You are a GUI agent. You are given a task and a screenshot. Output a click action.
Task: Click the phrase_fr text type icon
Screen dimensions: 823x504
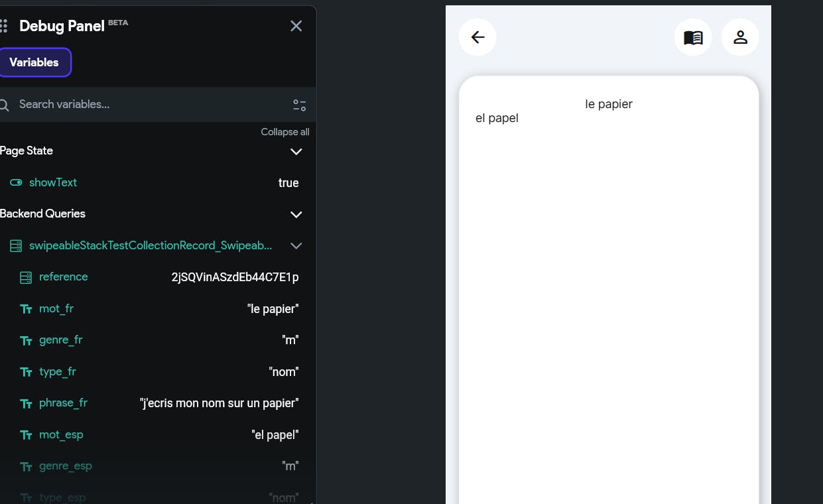pyautogui.click(x=26, y=403)
